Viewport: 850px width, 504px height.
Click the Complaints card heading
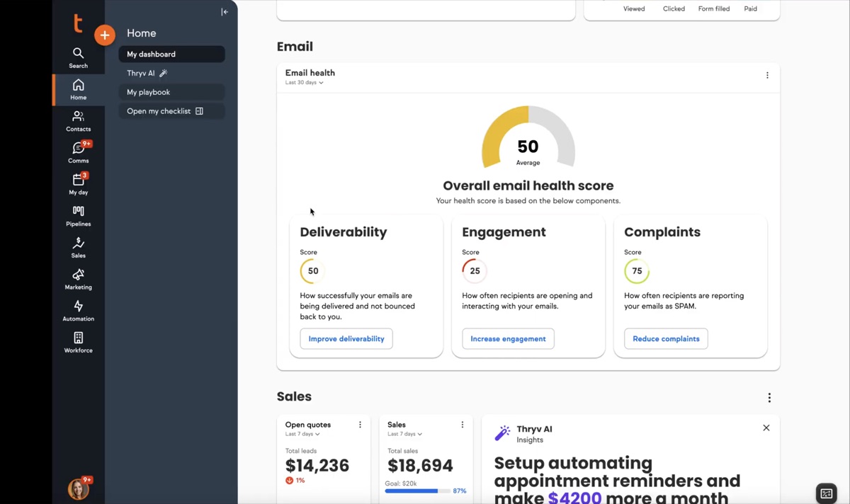(662, 232)
